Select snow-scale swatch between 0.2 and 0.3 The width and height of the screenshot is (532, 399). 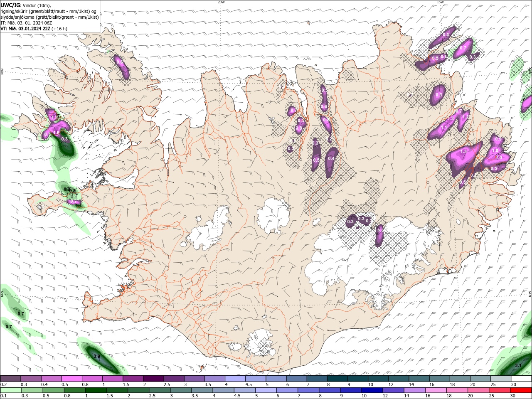[10, 379]
